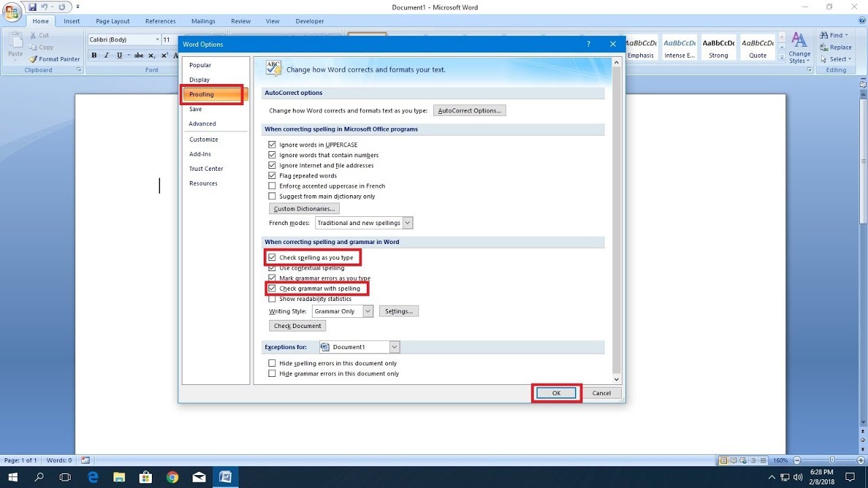
Task: Toggle Underline formatting
Action: [119, 56]
